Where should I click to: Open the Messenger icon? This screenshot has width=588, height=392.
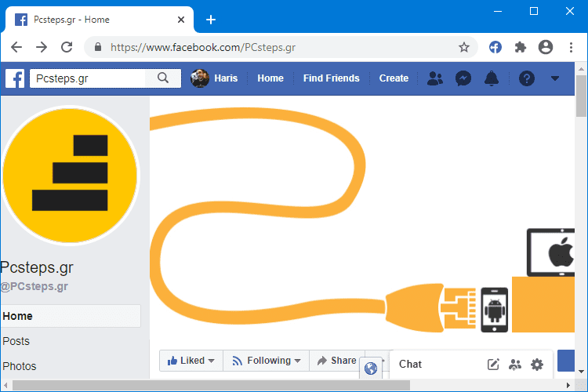463,78
